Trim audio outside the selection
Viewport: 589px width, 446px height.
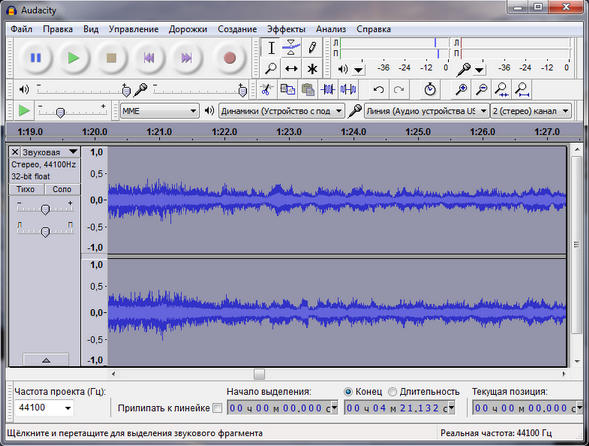pos(328,89)
